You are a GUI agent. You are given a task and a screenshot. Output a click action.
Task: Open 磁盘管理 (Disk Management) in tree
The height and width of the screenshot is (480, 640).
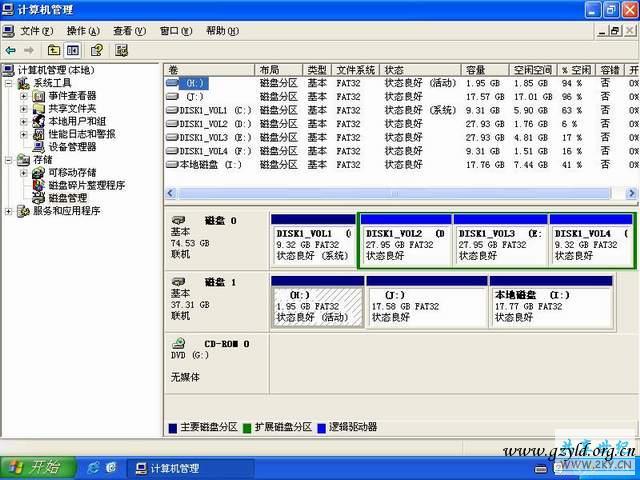click(x=67, y=198)
